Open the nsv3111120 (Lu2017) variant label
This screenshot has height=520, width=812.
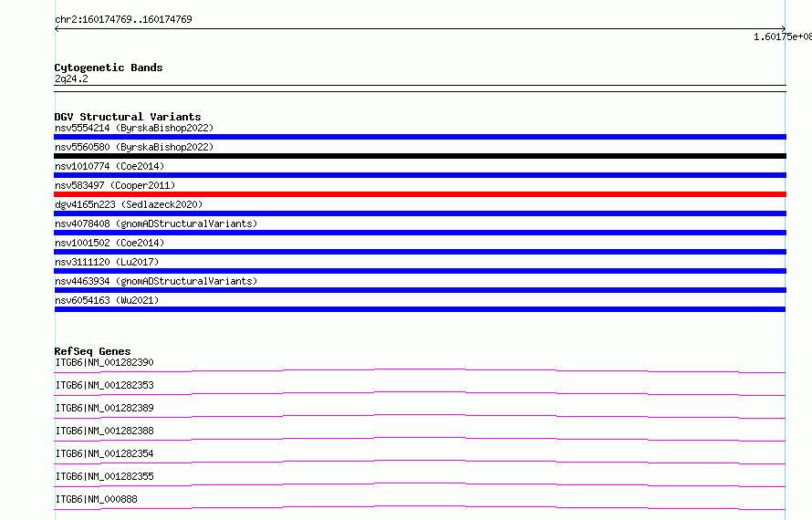point(107,262)
